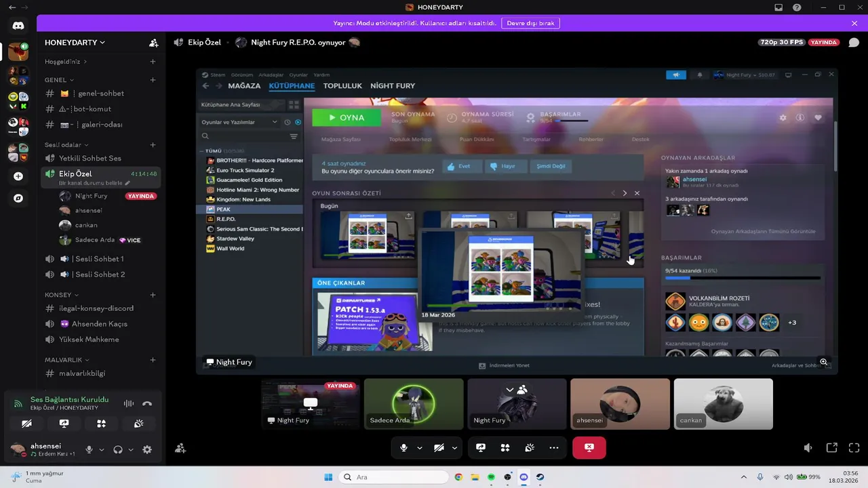The width and height of the screenshot is (868, 488).
Task: Expand the HONEYDARTY server menu
Action: click(x=75, y=43)
